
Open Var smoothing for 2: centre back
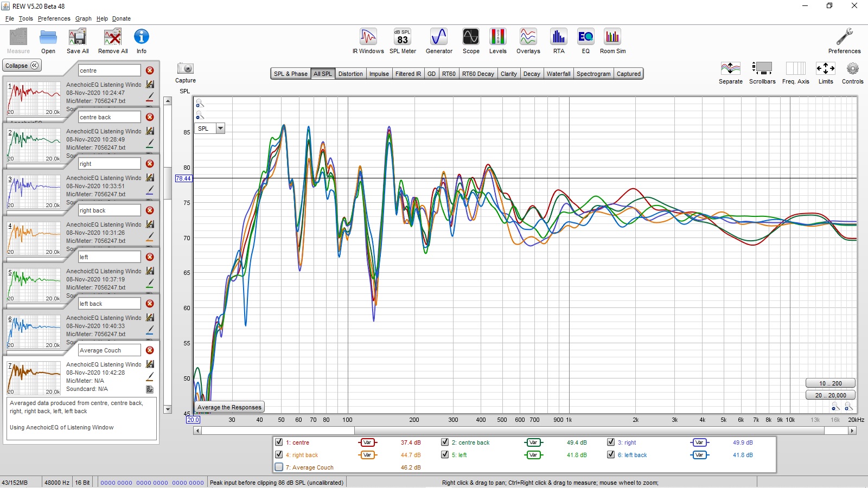click(x=533, y=442)
